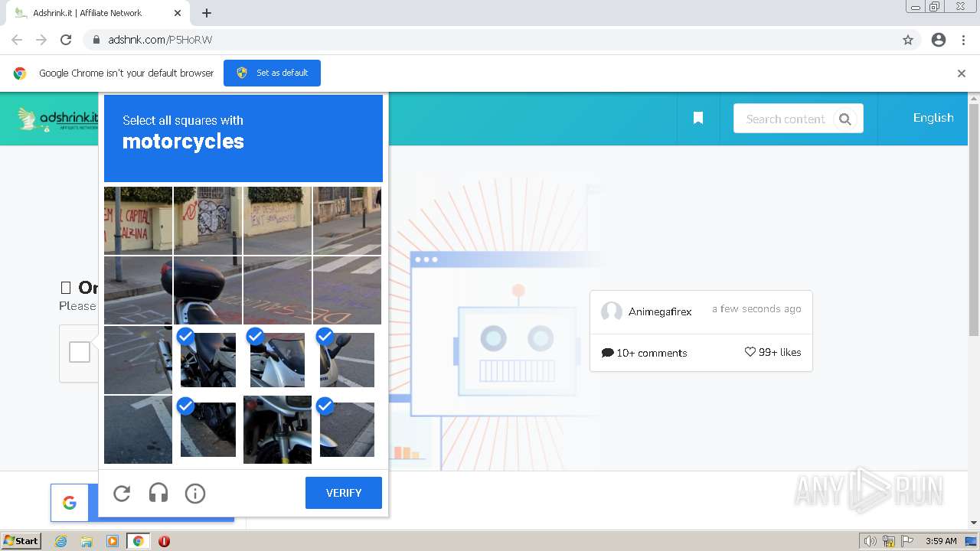Open the Chrome three-dot menu

coord(964,40)
